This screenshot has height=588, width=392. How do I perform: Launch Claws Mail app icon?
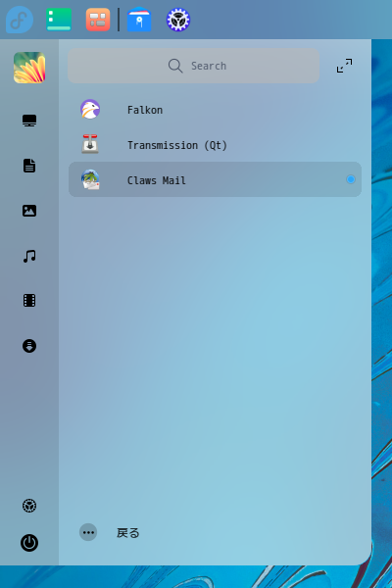[90, 179]
